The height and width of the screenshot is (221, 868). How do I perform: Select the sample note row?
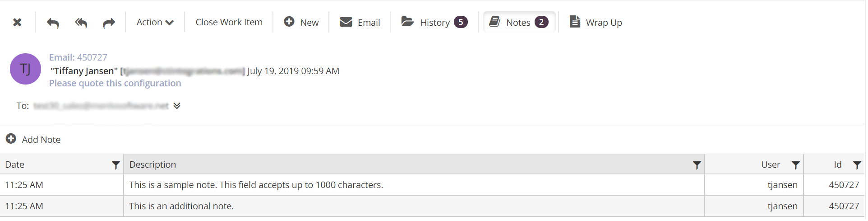tap(256, 185)
